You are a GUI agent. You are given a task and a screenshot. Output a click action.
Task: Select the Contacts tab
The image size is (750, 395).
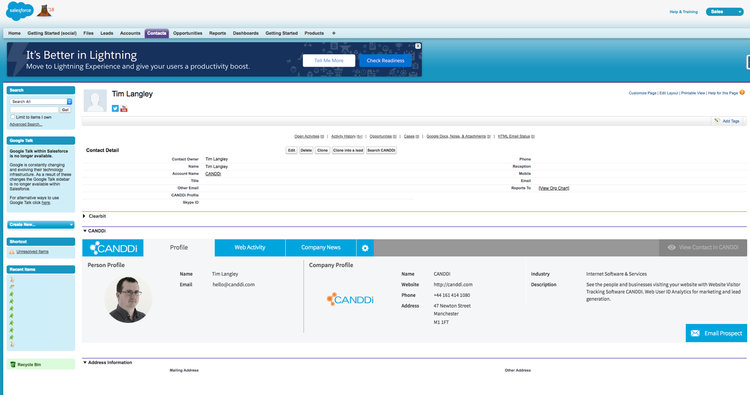point(156,33)
